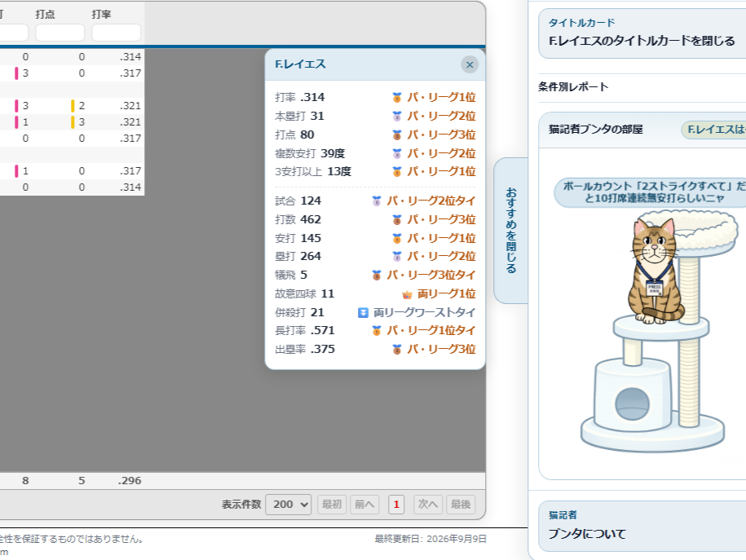Click the blue down-arrow icon beside 併殺打 21
Screen dimensions: 746x560
pos(363,312)
